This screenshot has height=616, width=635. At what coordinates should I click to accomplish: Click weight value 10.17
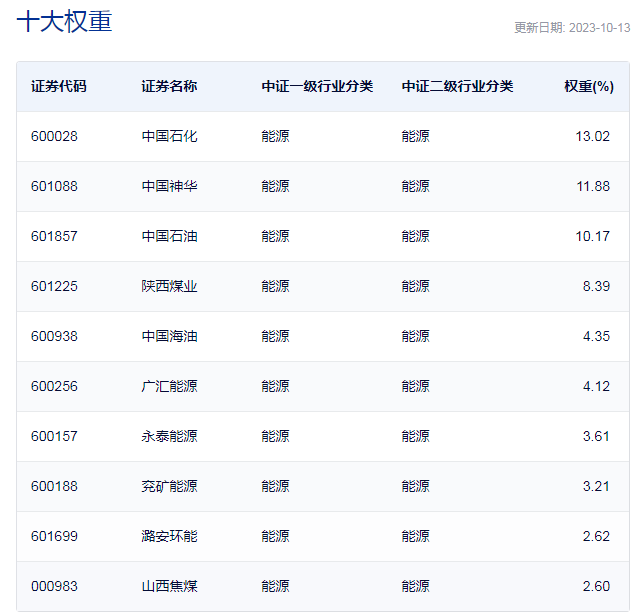point(592,236)
